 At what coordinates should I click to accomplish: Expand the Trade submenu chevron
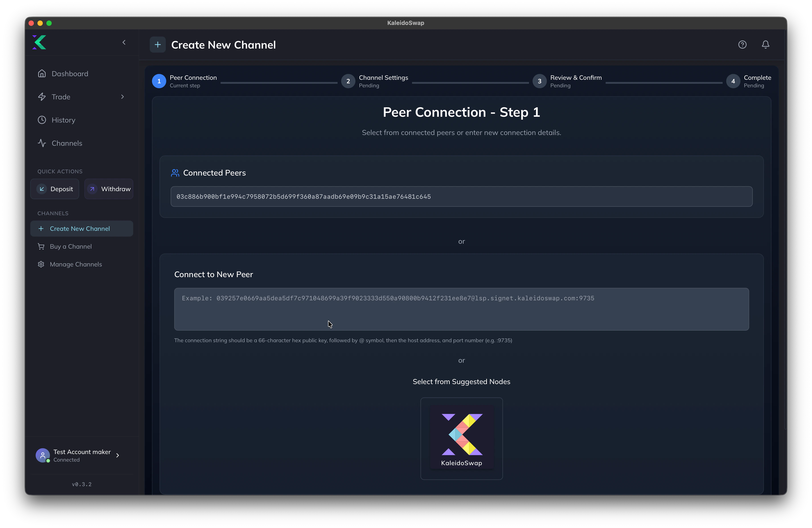(123, 97)
